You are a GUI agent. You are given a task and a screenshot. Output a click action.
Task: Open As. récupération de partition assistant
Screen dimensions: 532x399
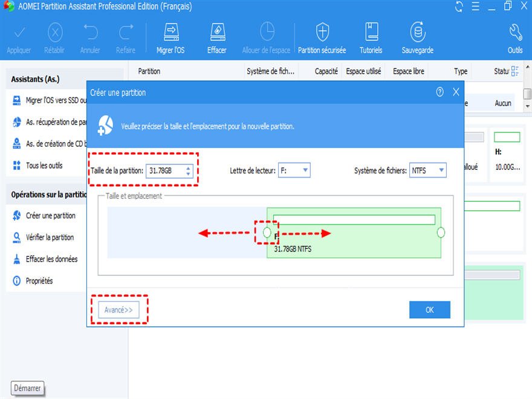coord(49,122)
